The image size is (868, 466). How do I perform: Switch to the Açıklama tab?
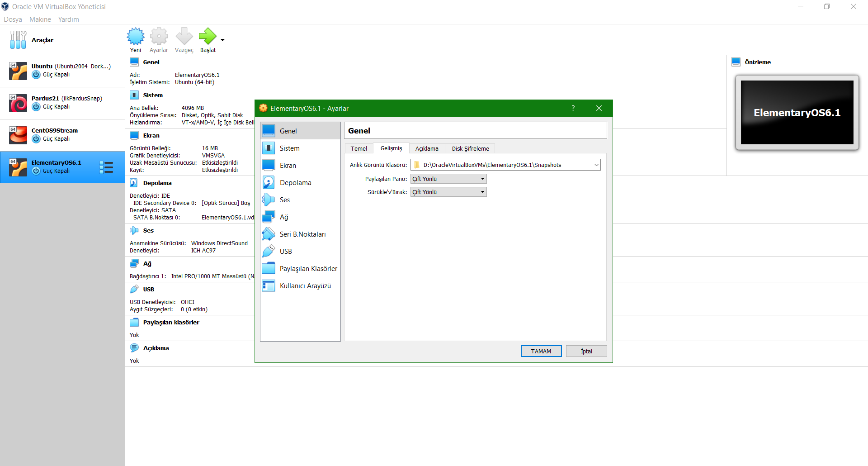(427, 148)
